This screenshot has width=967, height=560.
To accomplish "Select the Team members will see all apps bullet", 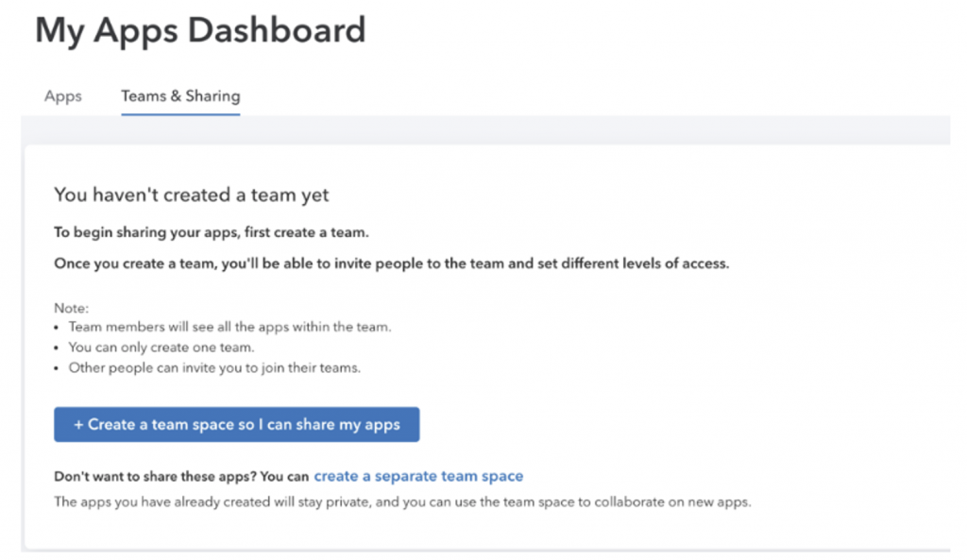I will (x=229, y=327).
